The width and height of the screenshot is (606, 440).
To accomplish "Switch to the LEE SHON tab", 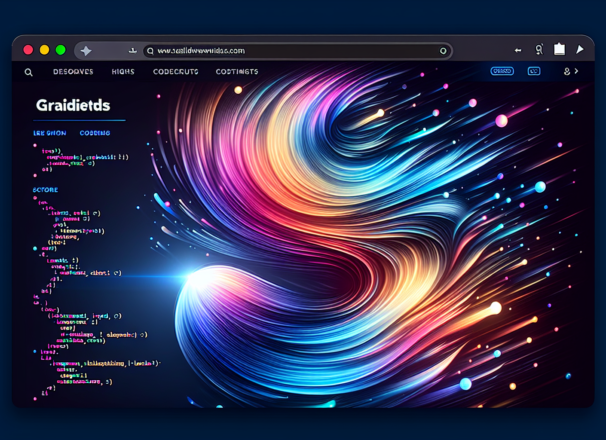I will [x=50, y=132].
